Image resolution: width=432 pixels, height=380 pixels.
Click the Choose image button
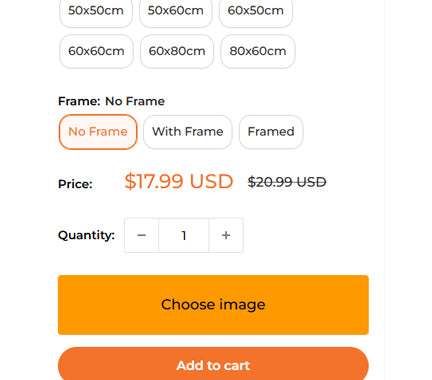pyautogui.click(x=213, y=305)
